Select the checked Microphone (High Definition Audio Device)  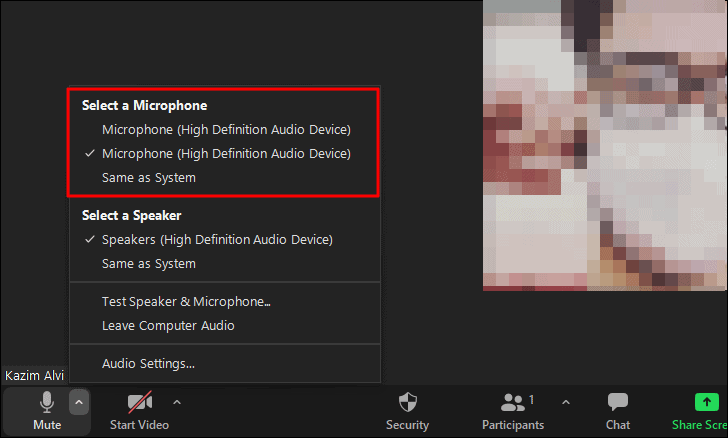click(x=225, y=154)
